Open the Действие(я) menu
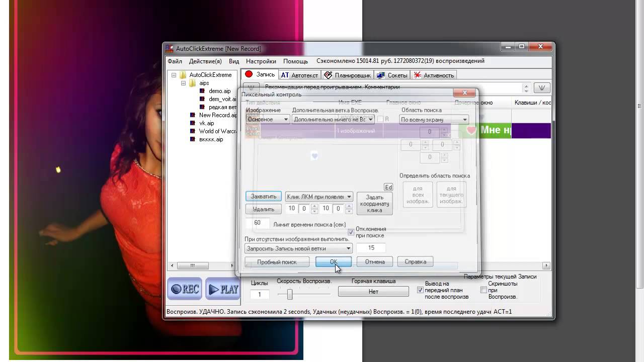The height and width of the screenshot is (362, 644). (x=205, y=61)
